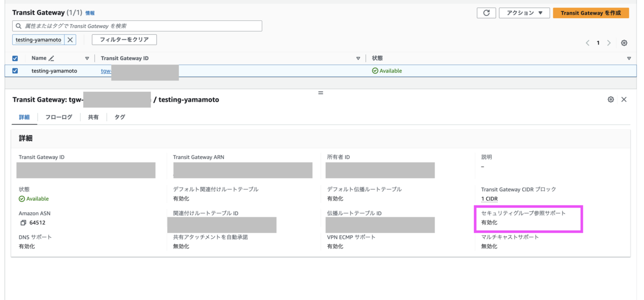Toggle the select-all header checkbox

point(15,58)
